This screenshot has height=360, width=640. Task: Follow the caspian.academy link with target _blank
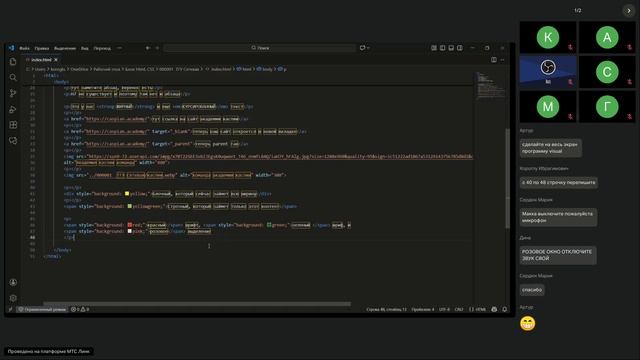117,131
